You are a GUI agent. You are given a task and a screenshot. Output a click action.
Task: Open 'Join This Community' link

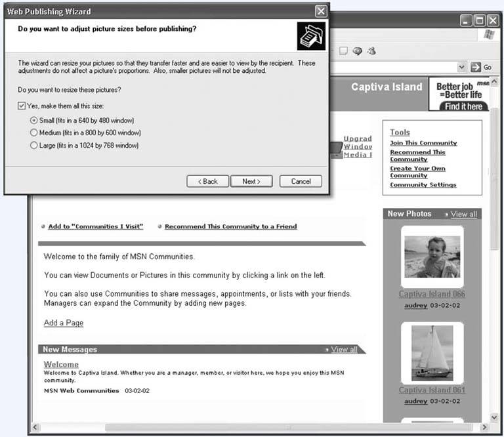click(x=423, y=143)
